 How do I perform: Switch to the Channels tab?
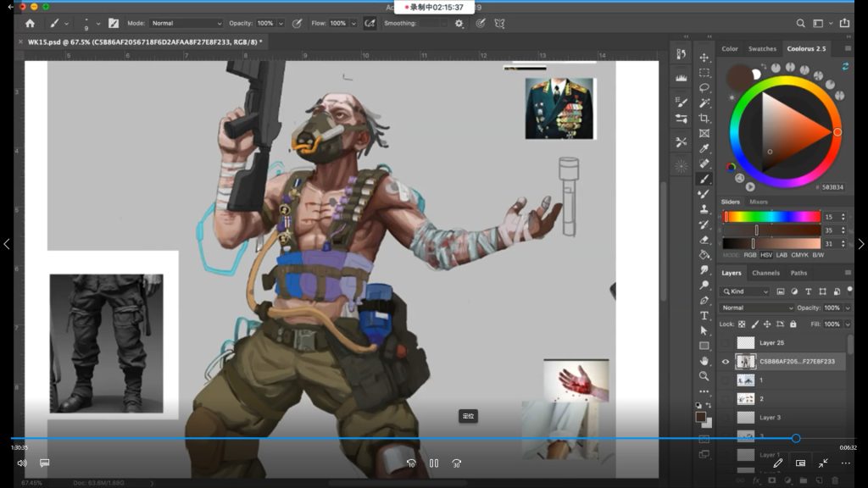[765, 273]
